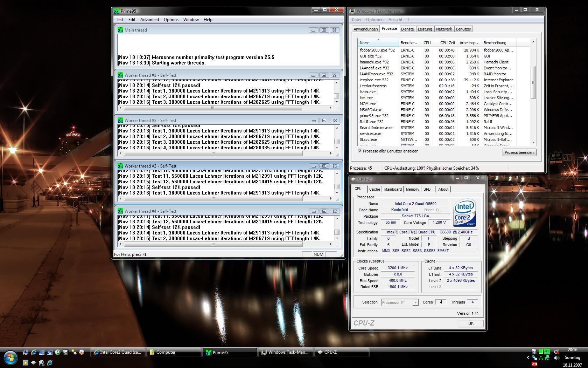Open the Processor #1 selection dropdown
Screen dimensions: 588x368
pos(400,302)
